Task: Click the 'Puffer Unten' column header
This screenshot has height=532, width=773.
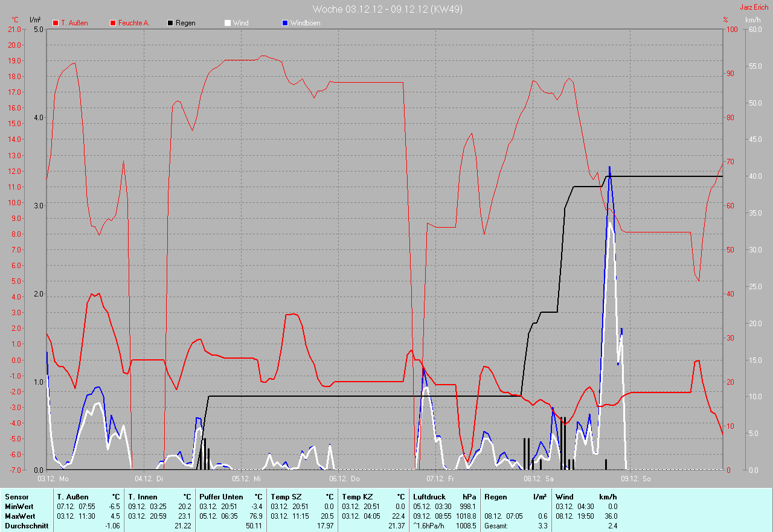Action: tap(221, 497)
